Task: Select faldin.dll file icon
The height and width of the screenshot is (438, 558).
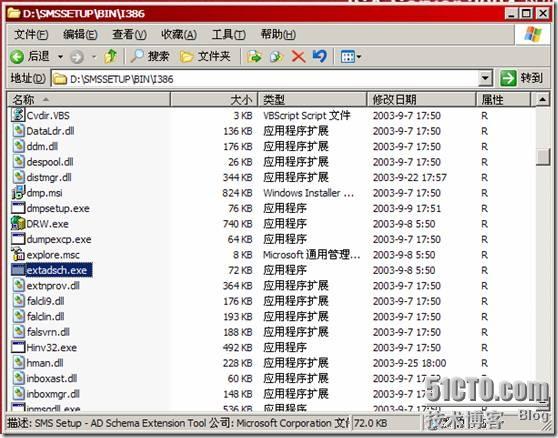Action: pyautogui.click(x=19, y=316)
